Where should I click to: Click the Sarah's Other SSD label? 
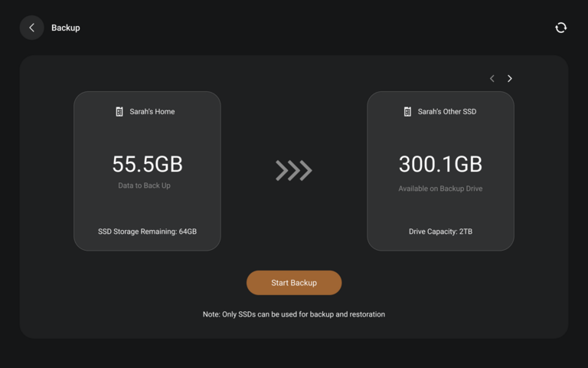point(447,111)
